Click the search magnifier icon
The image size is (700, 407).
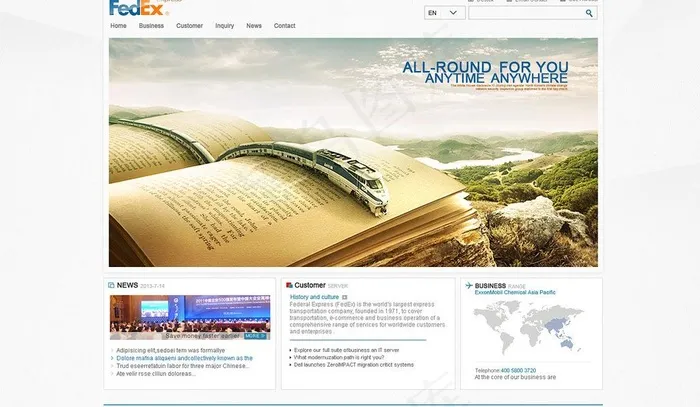point(589,13)
